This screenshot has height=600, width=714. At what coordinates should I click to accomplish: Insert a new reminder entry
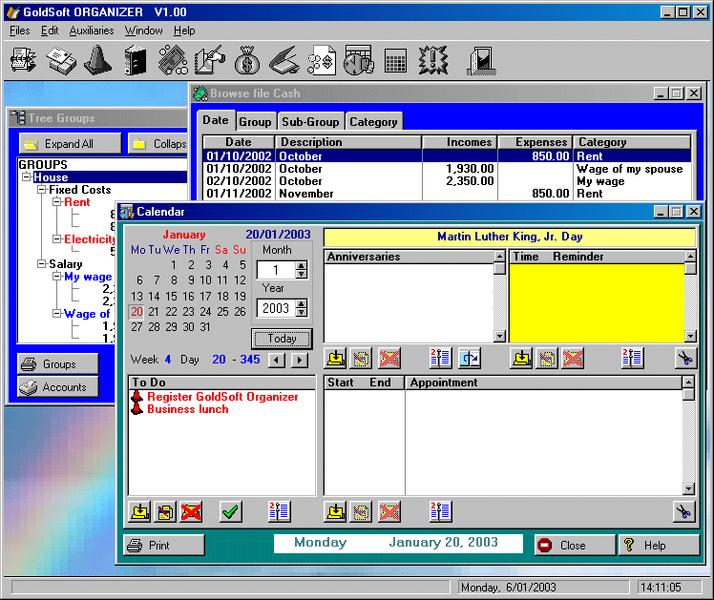(x=521, y=358)
